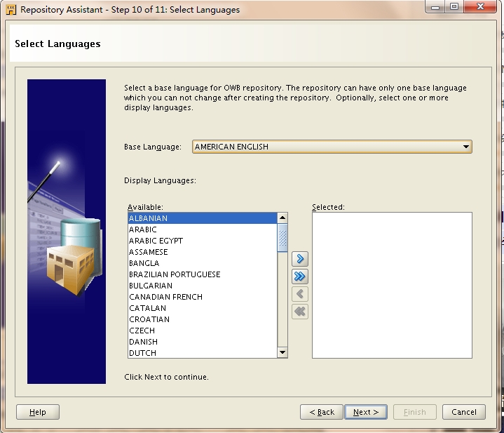Close the Repository Assistant window
Image resolution: width=504 pixels, height=433 pixels.
(481, 6)
